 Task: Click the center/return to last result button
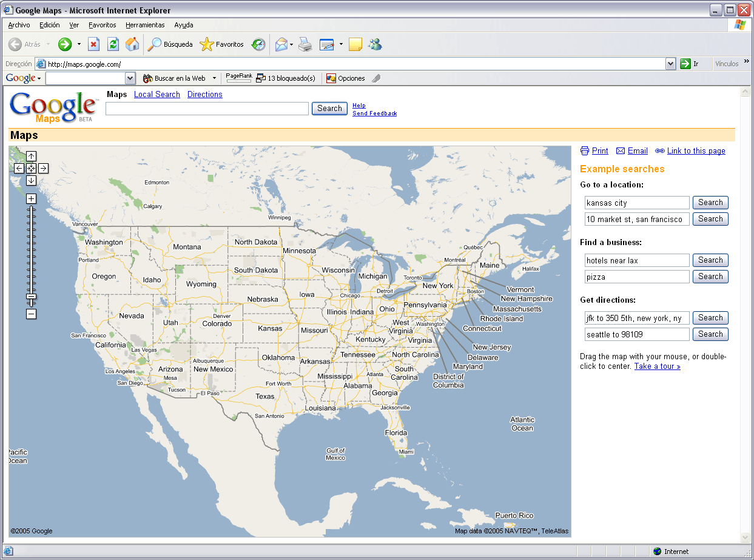click(x=32, y=169)
